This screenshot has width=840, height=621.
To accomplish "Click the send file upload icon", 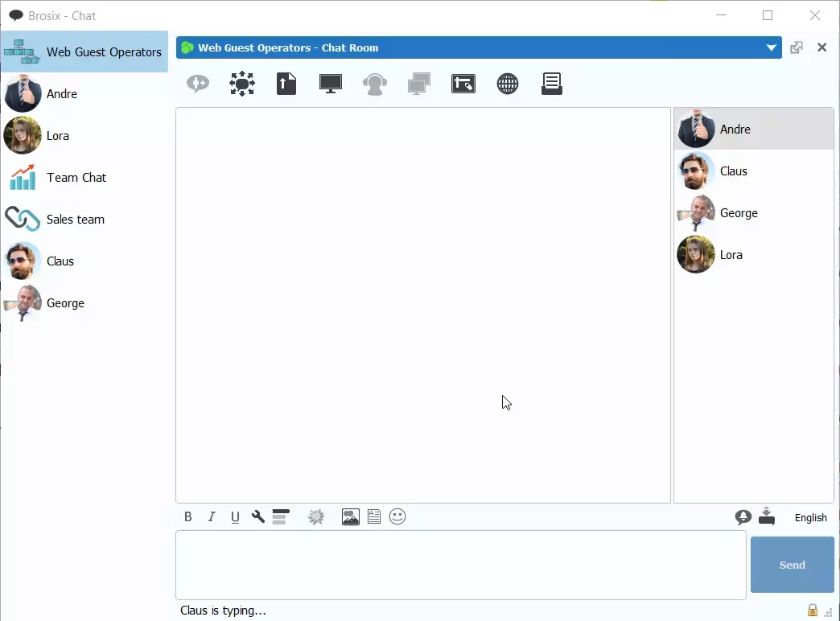I will 286,84.
